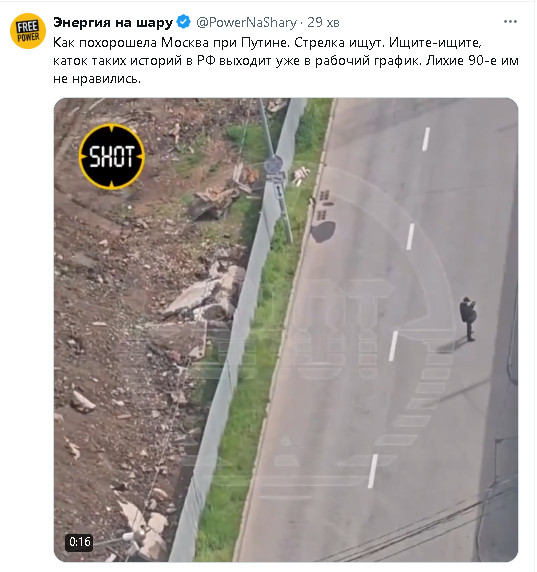Click the blue verified checkmark badge
Screen dimensions: 537x572
coord(183,22)
